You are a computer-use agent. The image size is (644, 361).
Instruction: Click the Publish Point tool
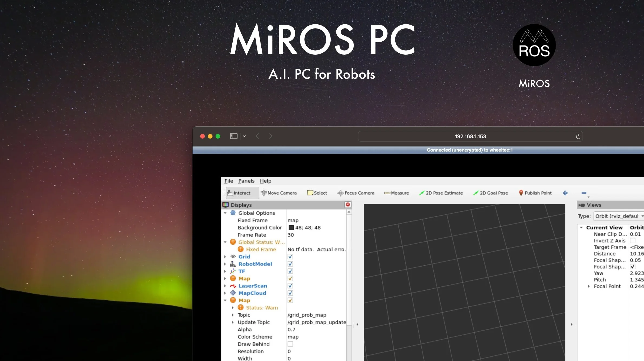point(535,193)
